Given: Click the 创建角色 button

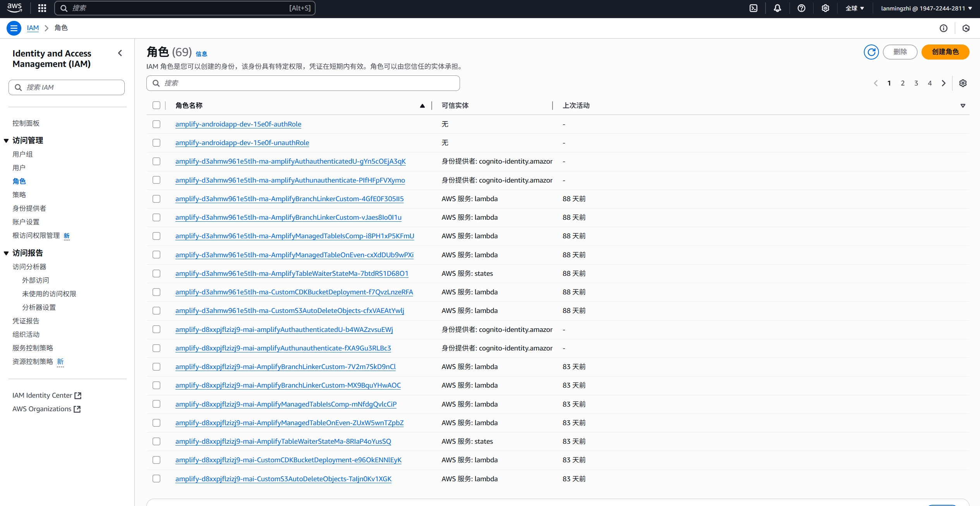Looking at the screenshot, I should pos(945,52).
